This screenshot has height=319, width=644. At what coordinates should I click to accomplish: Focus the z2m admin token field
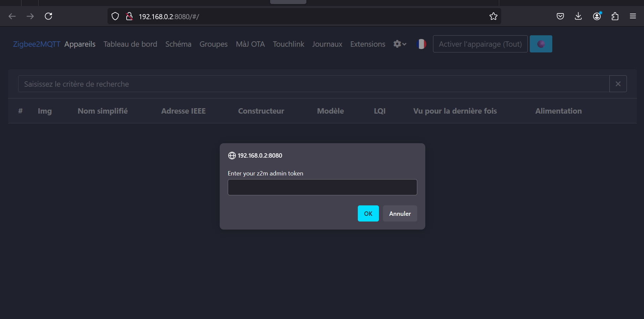tap(322, 187)
